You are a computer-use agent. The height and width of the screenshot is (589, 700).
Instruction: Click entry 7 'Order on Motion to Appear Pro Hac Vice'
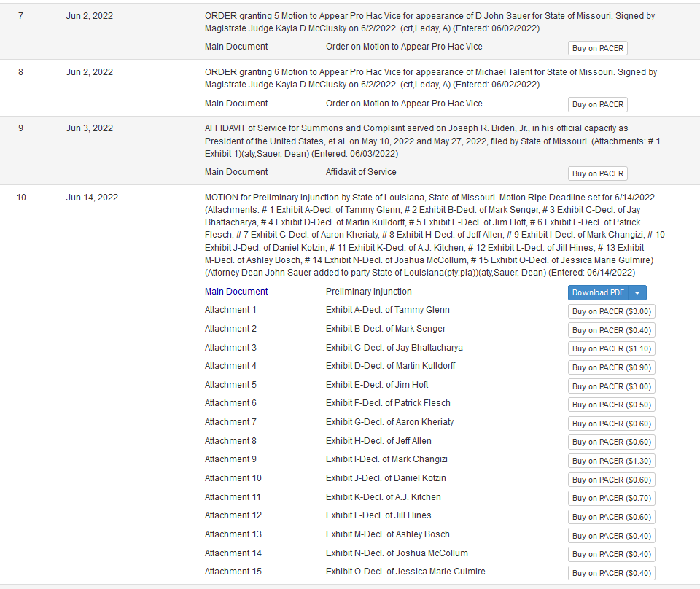click(404, 47)
